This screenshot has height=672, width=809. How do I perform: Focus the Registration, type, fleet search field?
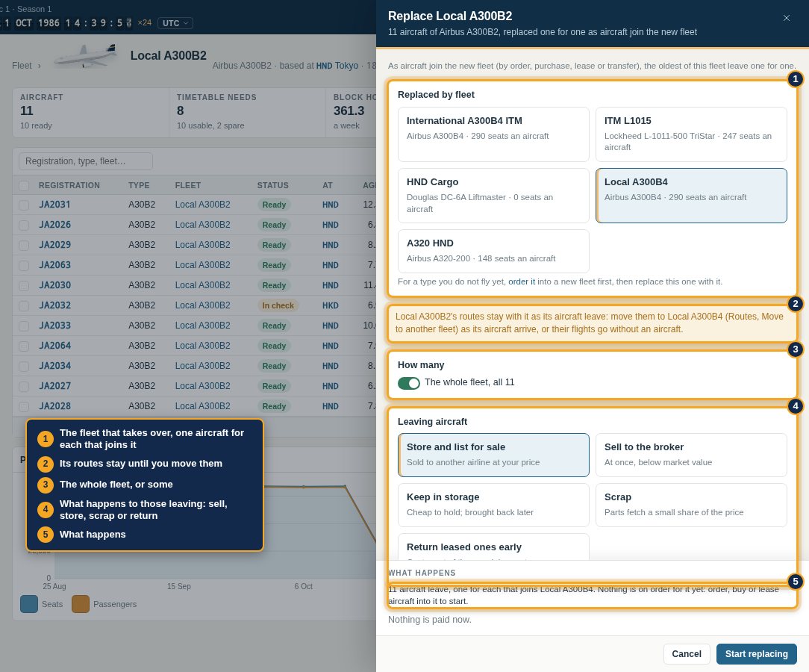pyautogui.click(x=86, y=161)
